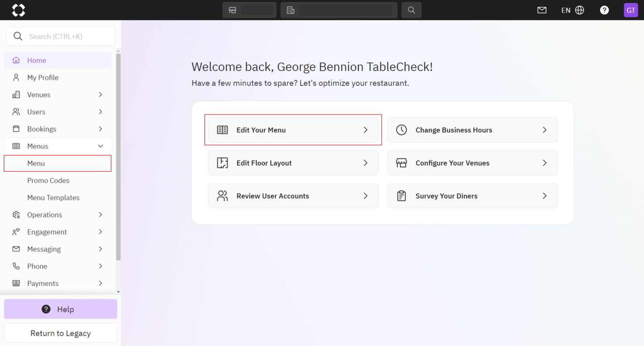Expand the Engagement chevron

pyautogui.click(x=100, y=232)
